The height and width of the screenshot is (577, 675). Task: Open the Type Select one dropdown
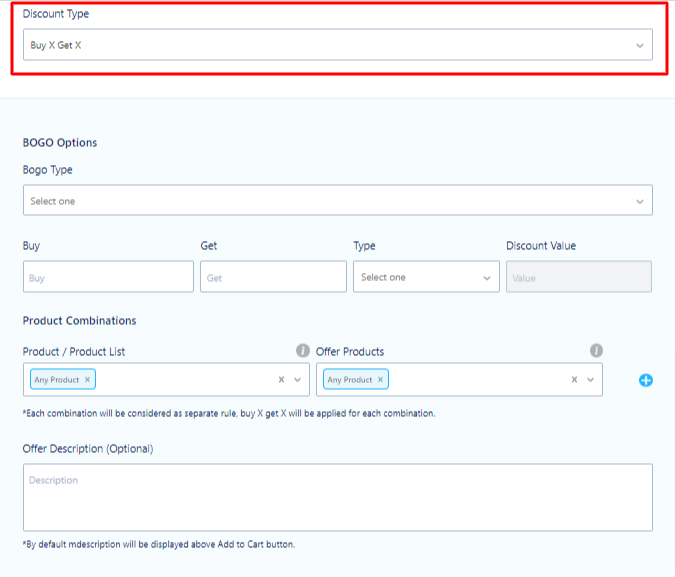(x=426, y=276)
